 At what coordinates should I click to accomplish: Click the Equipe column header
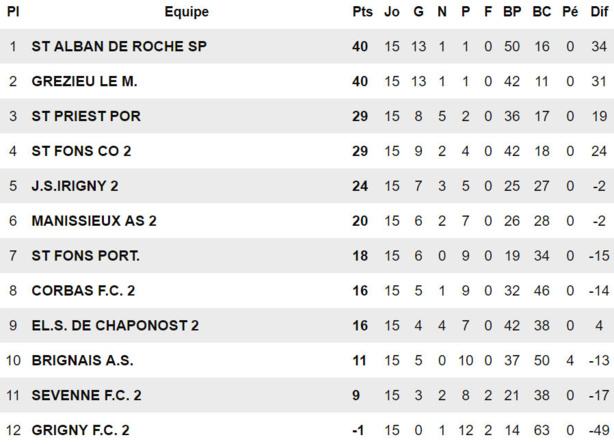pos(186,12)
